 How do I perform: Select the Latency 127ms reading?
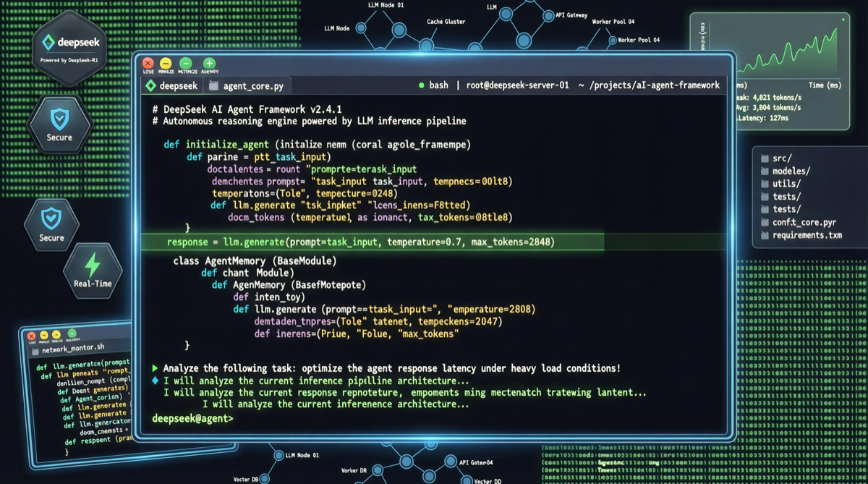[762, 118]
